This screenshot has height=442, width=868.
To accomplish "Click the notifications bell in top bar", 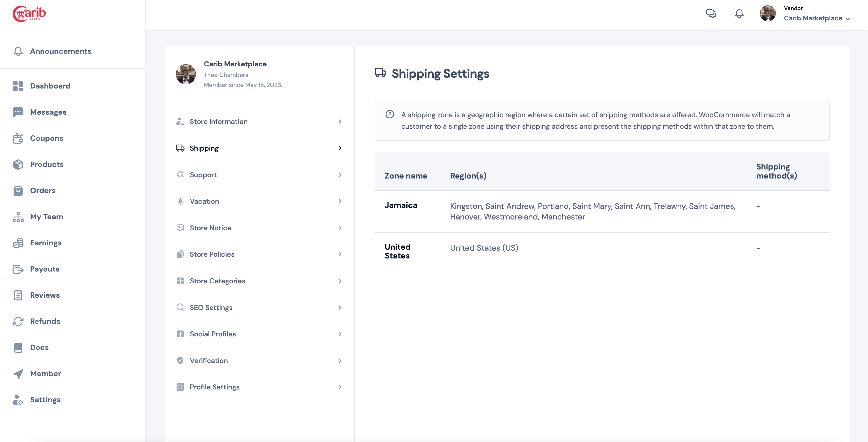I will coord(739,14).
